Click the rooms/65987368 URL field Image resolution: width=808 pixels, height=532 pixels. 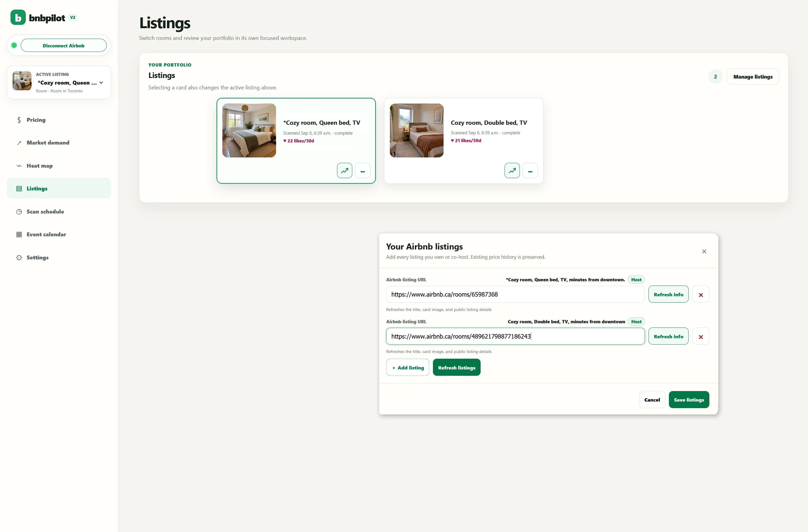pyautogui.click(x=515, y=294)
